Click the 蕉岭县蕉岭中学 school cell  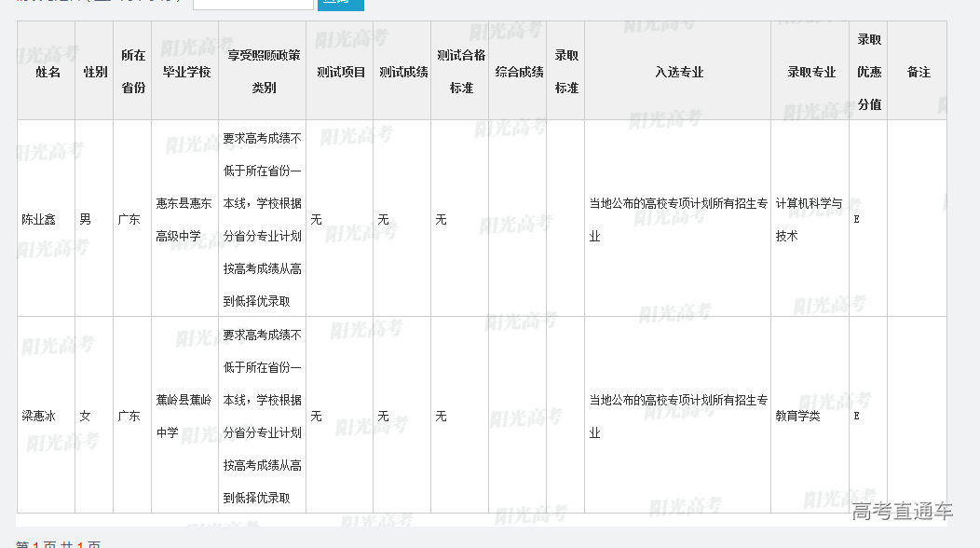click(184, 417)
